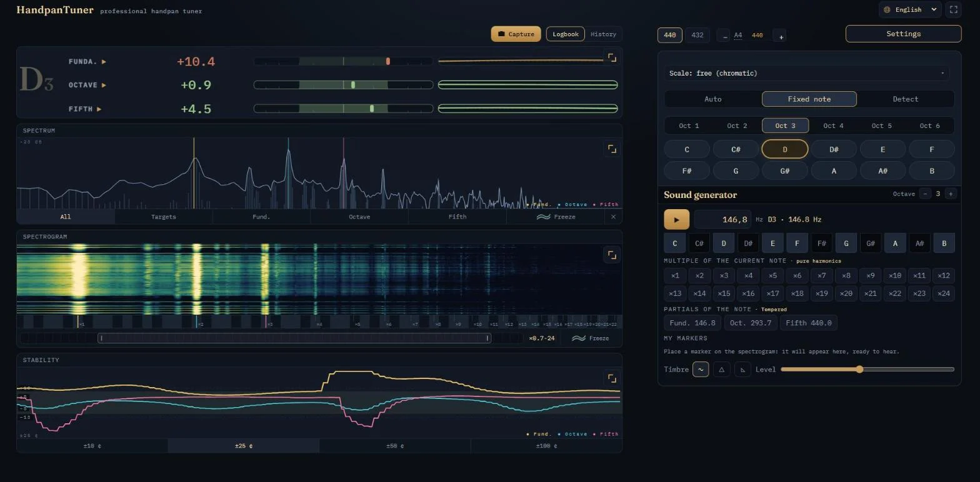Adjust the sound generator Level slider
This screenshot has width=980, height=482.
pos(867,369)
